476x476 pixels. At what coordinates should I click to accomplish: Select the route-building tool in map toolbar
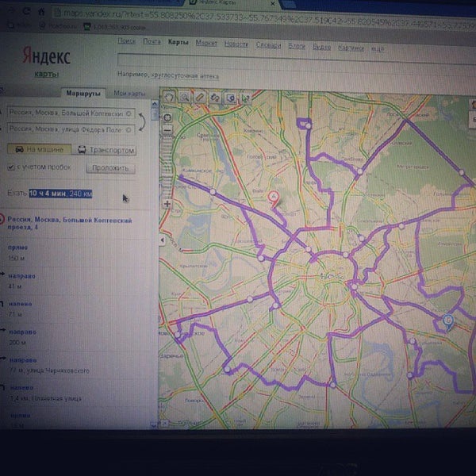click(x=215, y=98)
